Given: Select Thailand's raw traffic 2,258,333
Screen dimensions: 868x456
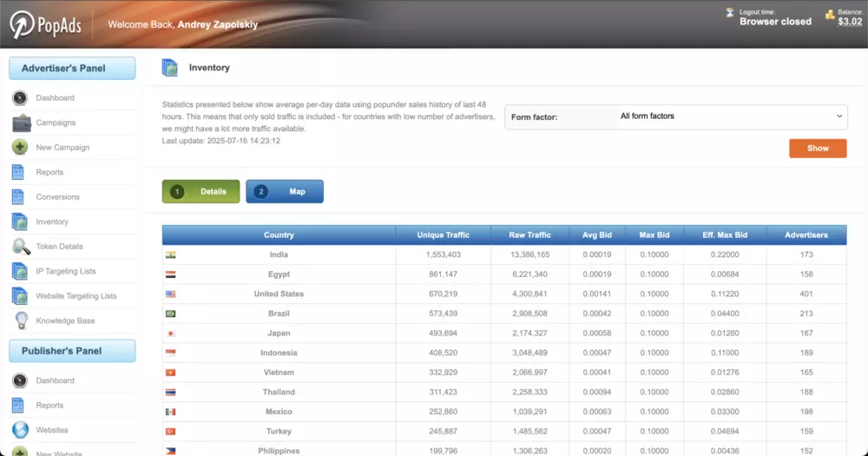Looking at the screenshot, I should (x=529, y=393).
